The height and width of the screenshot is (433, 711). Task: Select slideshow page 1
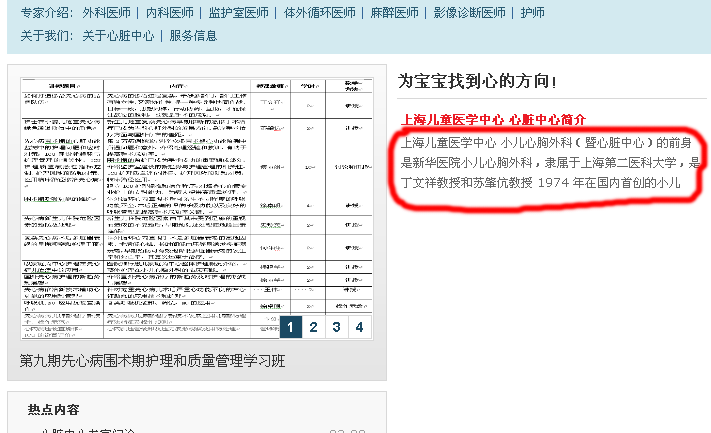tap(291, 327)
